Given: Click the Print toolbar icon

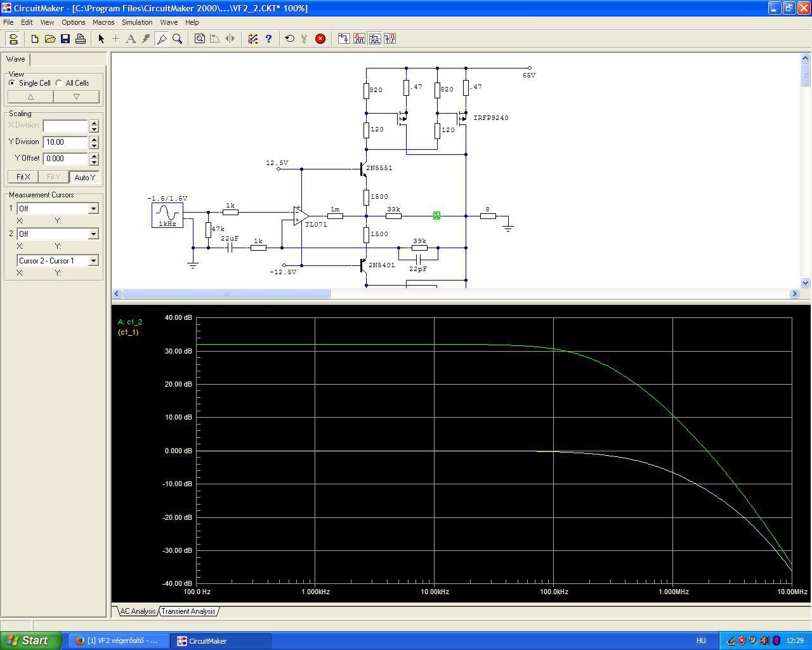Looking at the screenshot, I should click(x=81, y=39).
